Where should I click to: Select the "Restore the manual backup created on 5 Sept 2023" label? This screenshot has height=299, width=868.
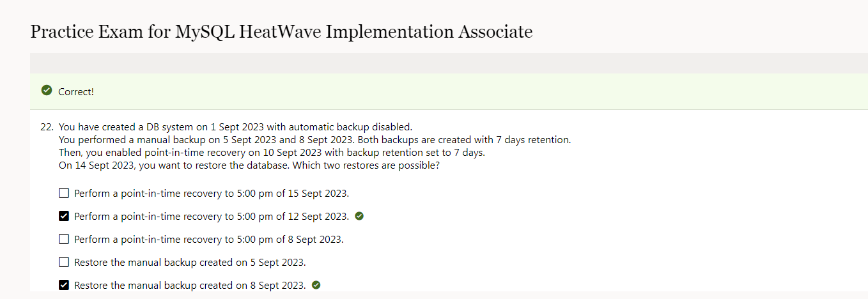190,262
